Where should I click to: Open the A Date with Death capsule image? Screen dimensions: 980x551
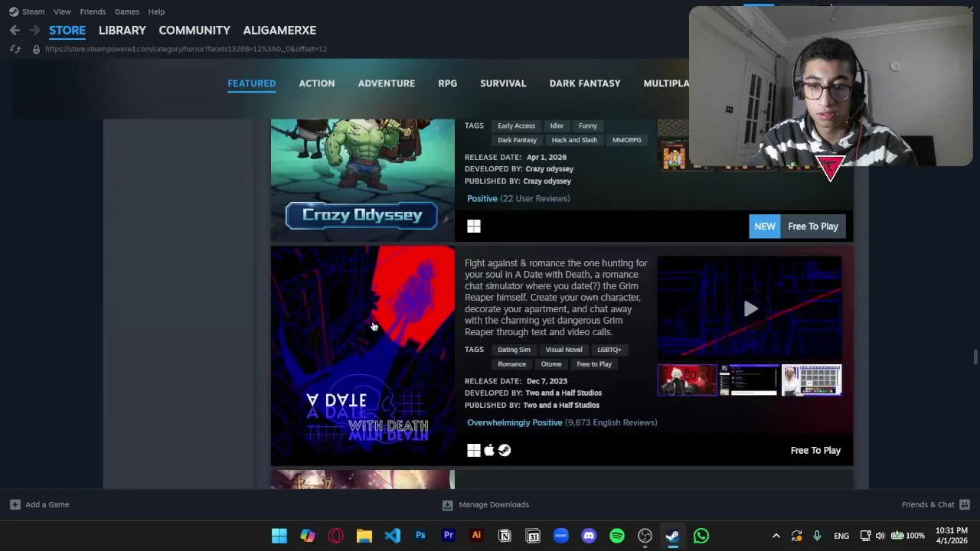tap(363, 355)
